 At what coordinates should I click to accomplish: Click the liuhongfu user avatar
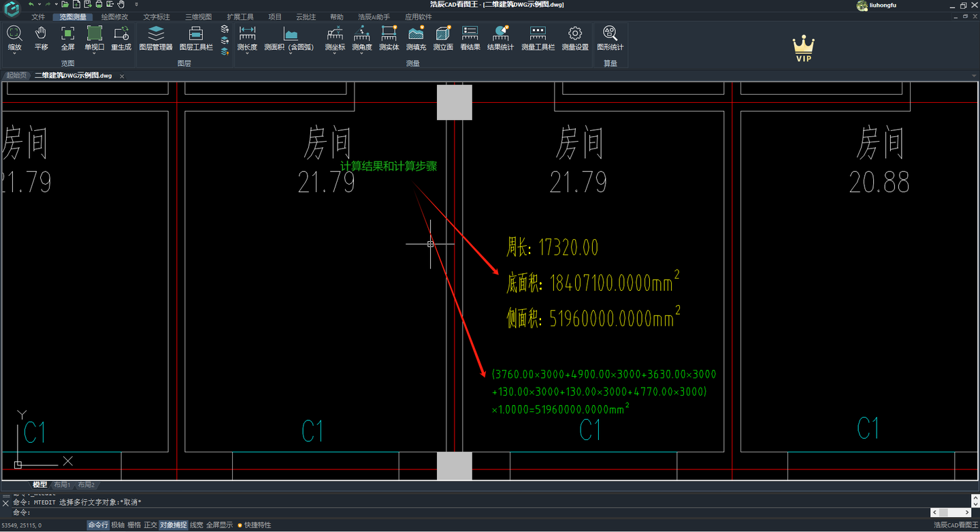point(862,5)
